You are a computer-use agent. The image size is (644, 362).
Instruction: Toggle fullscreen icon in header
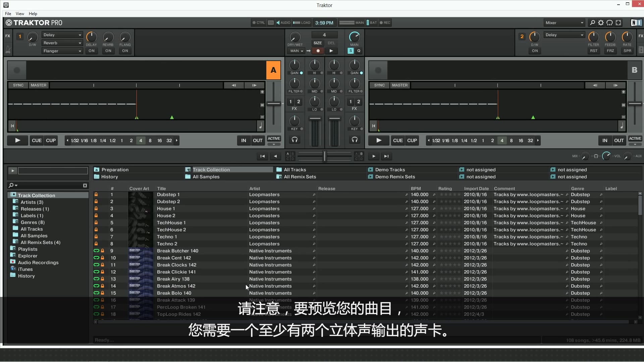(x=619, y=23)
